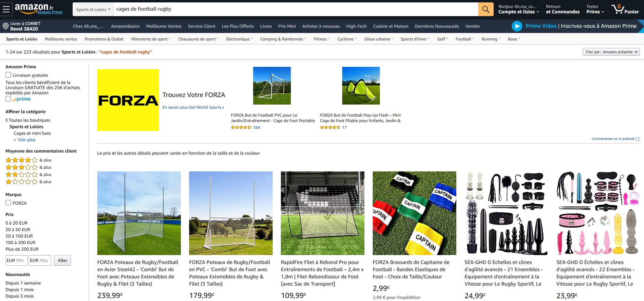Play the Prime Video banner icon
The image size is (644, 301).
click(x=517, y=26)
